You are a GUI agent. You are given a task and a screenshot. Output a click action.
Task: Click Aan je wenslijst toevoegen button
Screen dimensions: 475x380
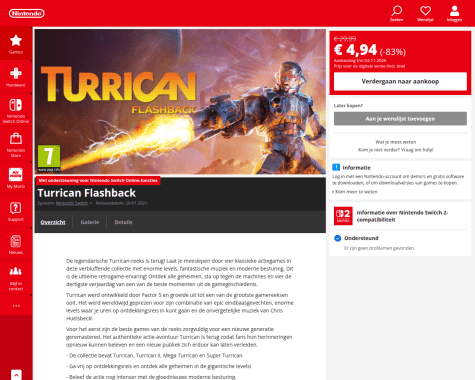coord(400,119)
